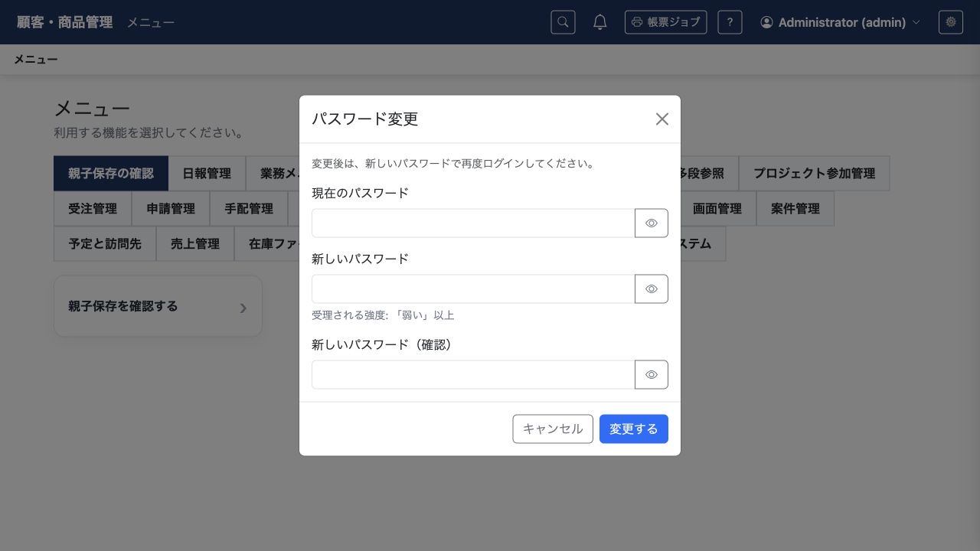Focus the 新しいパスワード input field
The image size is (980, 551).
click(473, 289)
